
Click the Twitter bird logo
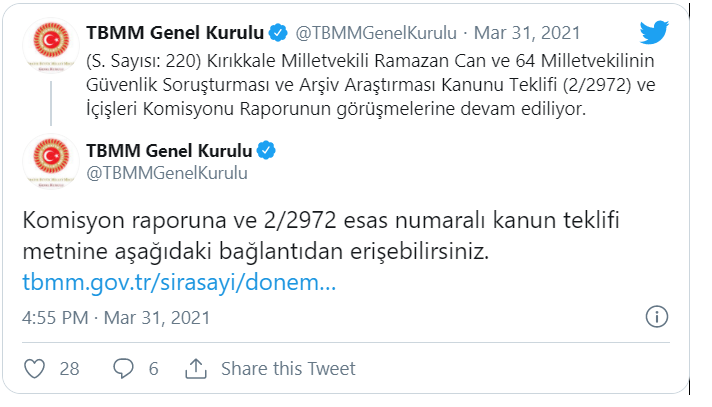pos(654,32)
